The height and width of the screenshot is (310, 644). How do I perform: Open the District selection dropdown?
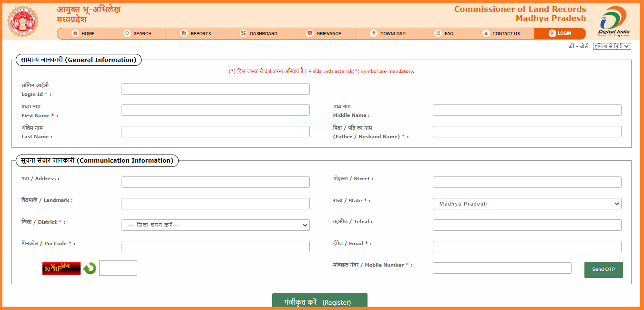(x=215, y=225)
